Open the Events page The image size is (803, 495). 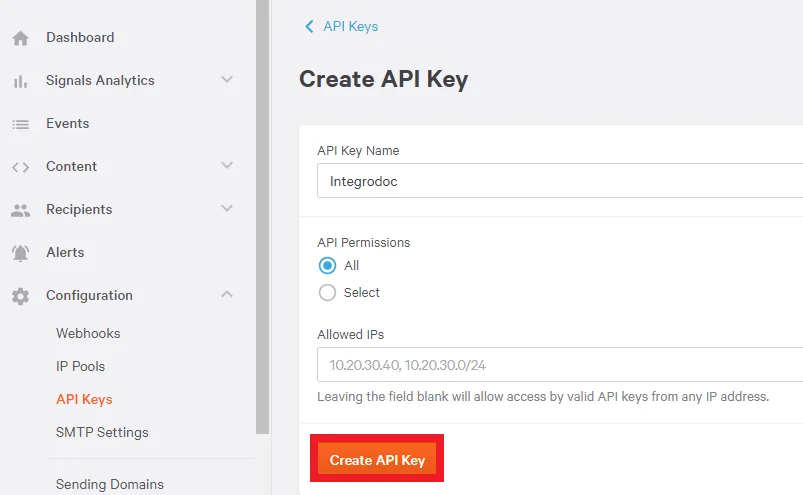[68, 123]
